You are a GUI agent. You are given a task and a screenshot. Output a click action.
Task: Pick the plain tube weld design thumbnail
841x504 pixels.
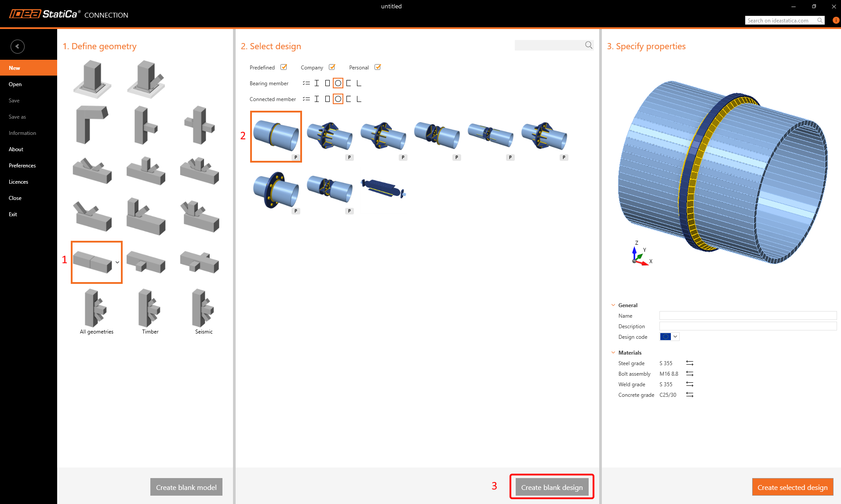pyautogui.click(x=276, y=136)
